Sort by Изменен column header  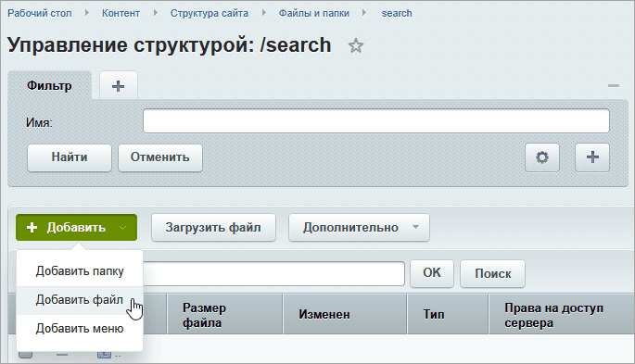pos(345,315)
